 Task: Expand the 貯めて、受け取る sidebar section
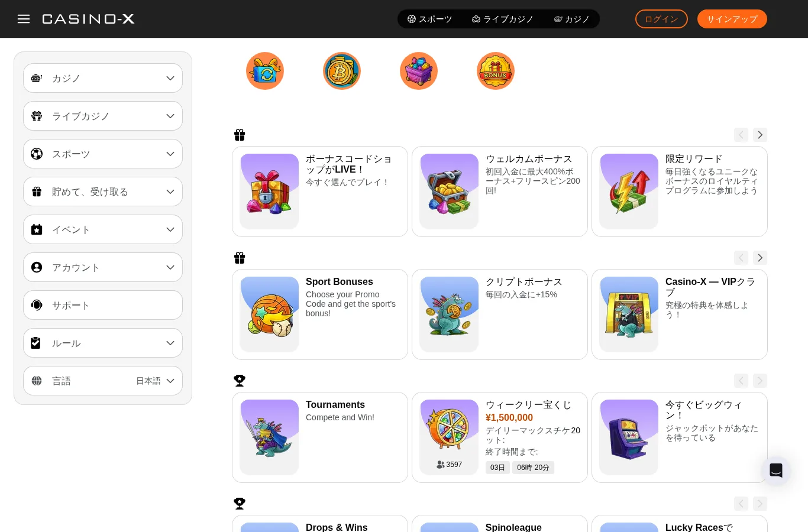(103, 192)
